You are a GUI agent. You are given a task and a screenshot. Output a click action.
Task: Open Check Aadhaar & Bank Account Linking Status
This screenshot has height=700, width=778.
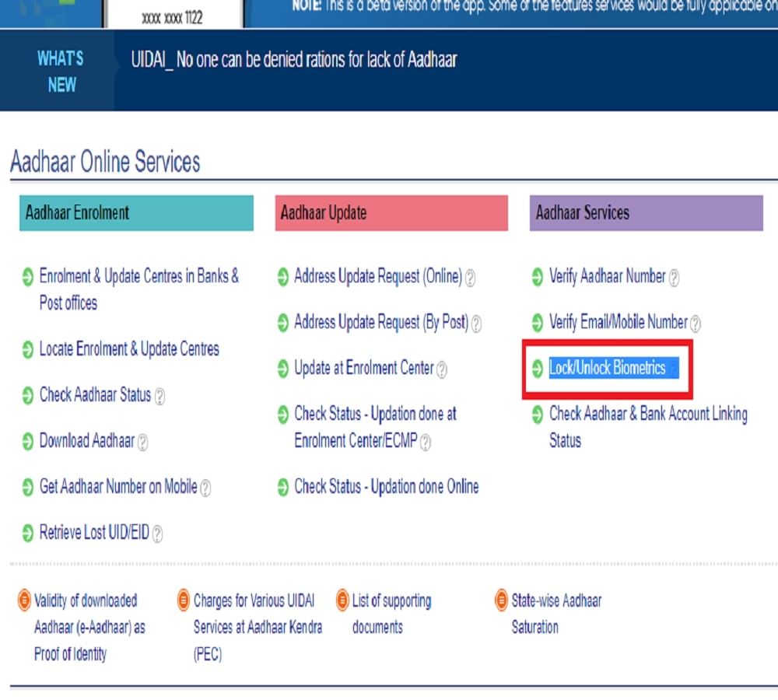[646, 415]
